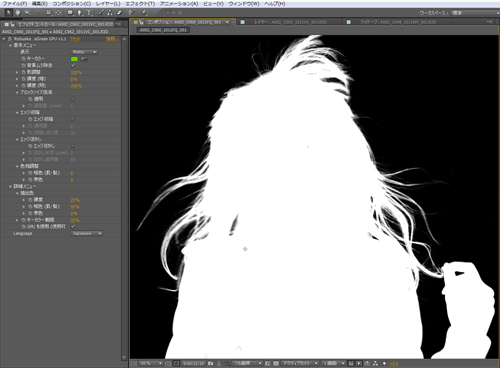
Task: Click the リセット link for Robuskey effect
Action: click(75, 39)
